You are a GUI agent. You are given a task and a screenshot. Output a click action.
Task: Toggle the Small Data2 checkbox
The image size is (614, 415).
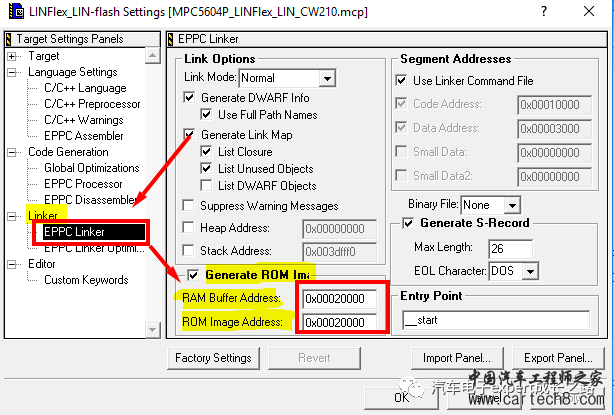pos(401,175)
